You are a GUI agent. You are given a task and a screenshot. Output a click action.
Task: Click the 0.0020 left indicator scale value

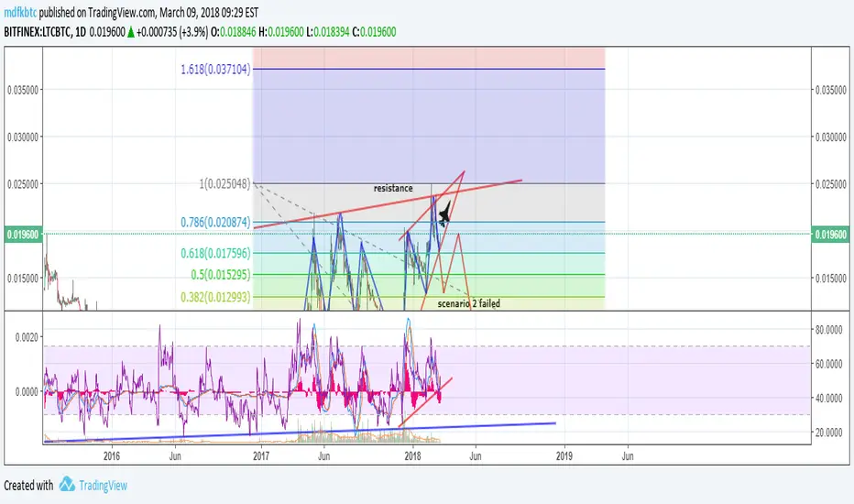27,337
